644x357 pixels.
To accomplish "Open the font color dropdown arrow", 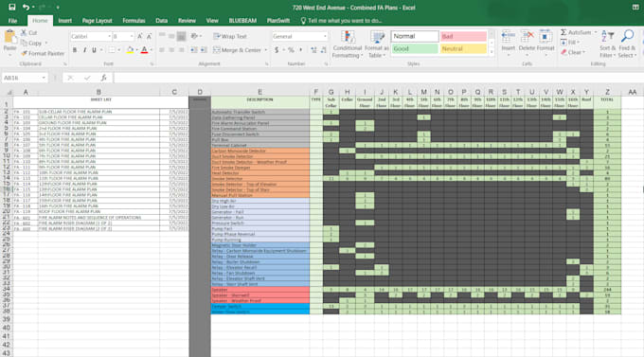I will [x=152, y=50].
